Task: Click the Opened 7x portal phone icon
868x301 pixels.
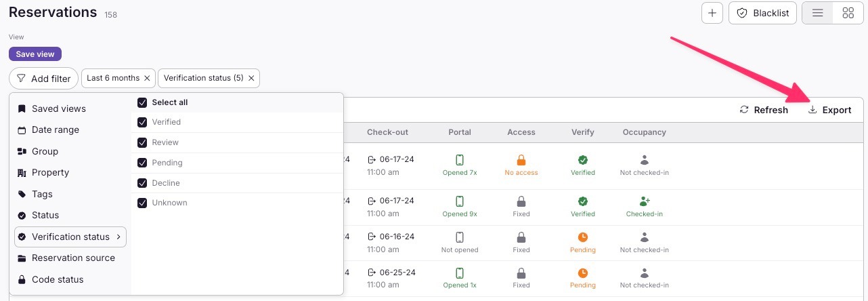Action: pyautogui.click(x=460, y=161)
